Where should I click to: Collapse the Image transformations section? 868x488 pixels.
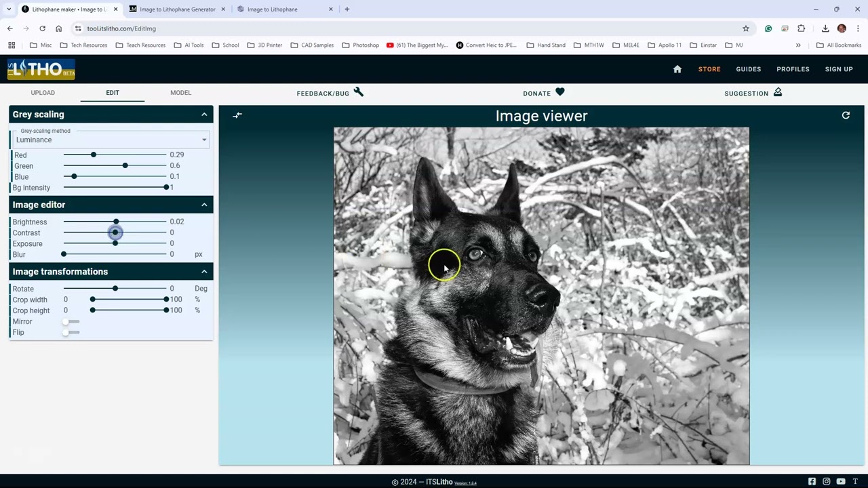click(204, 272)
